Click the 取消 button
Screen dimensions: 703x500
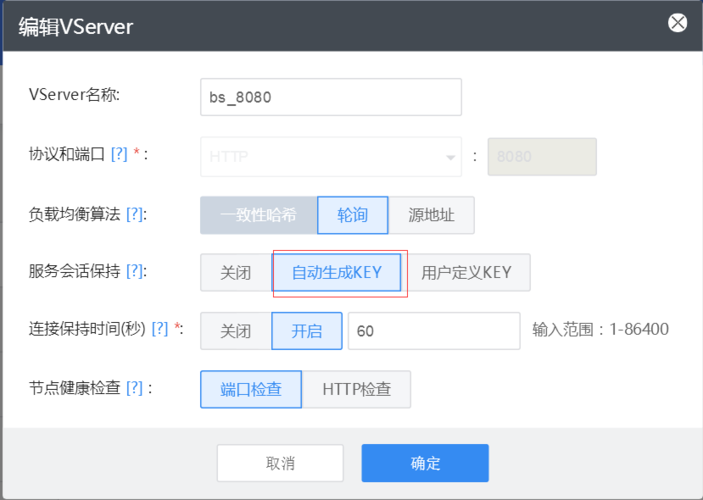point(280,463)
